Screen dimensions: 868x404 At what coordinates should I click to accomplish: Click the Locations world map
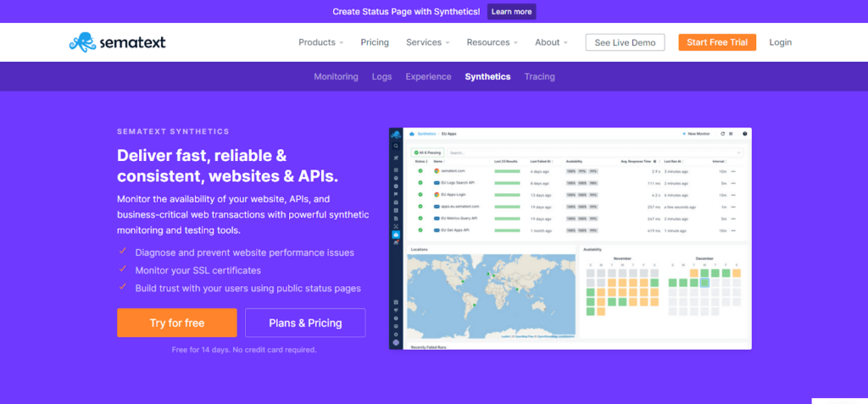coord(491,296)
